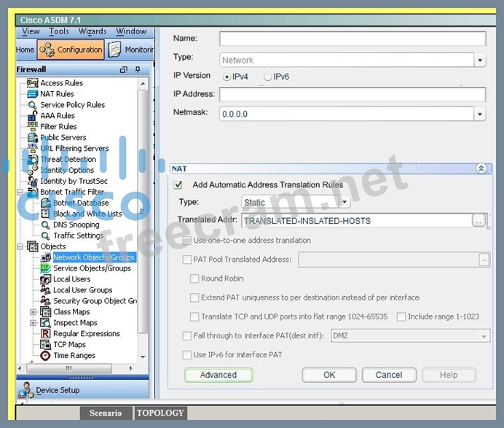Click the Device Setup icon
This screenshot has width=504, height=428.
click(26, 390)
